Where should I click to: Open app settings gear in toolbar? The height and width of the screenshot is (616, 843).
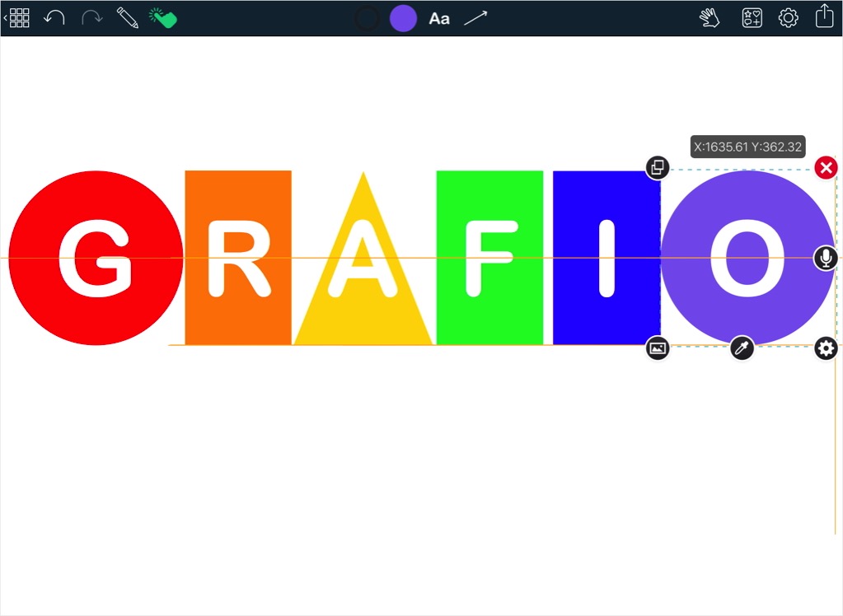click(x=788, y=18)
